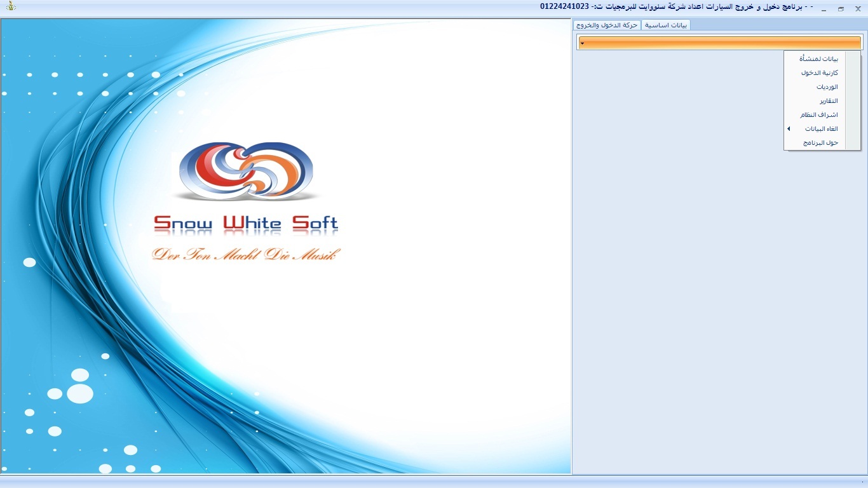Click the Snow White Soft swirl logo

246,172
